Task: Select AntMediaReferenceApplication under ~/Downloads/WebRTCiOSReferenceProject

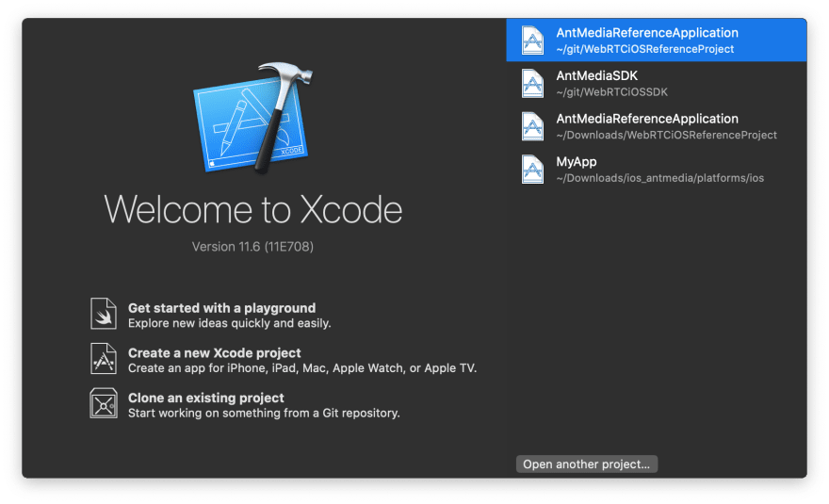Action: pyautogui.click(x=656, y=126)
